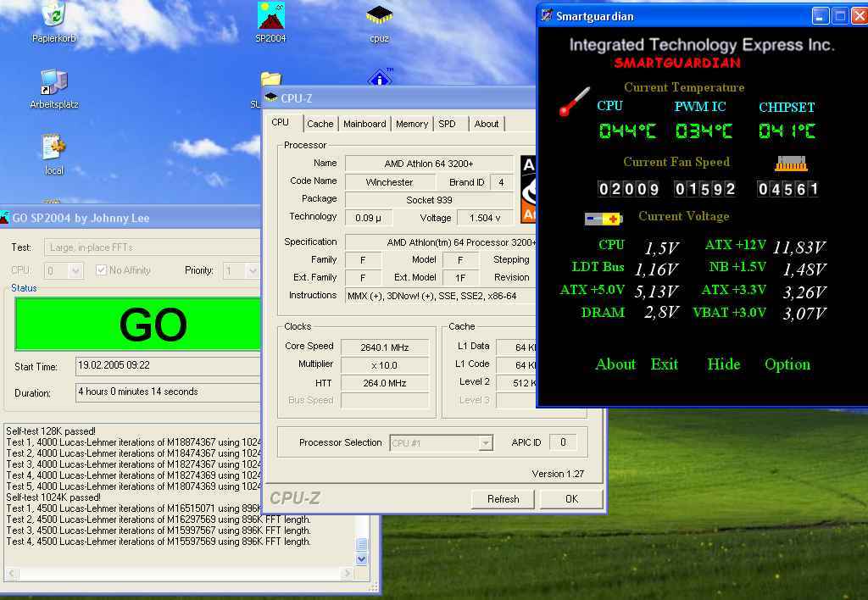Click the Instructions field starting with 'MMX (+)'

pos(441,296)
